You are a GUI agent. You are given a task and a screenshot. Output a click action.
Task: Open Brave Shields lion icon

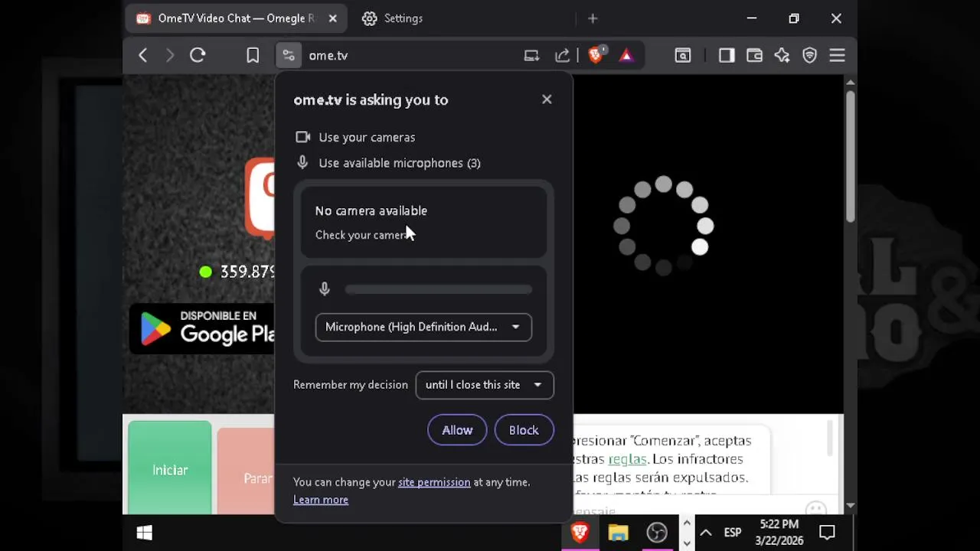coord(596,54)
